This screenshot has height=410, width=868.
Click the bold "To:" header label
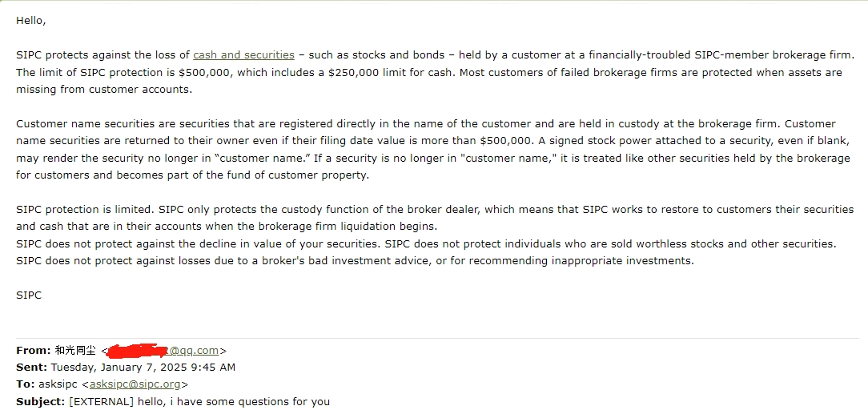click(x=26, y=384)
